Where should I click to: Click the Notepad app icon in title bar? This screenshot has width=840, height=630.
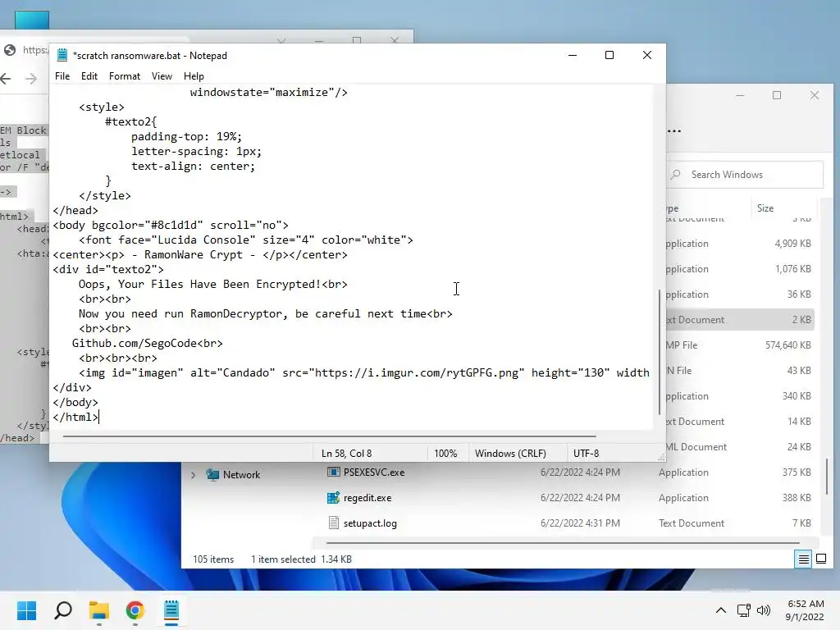(62, 55)
